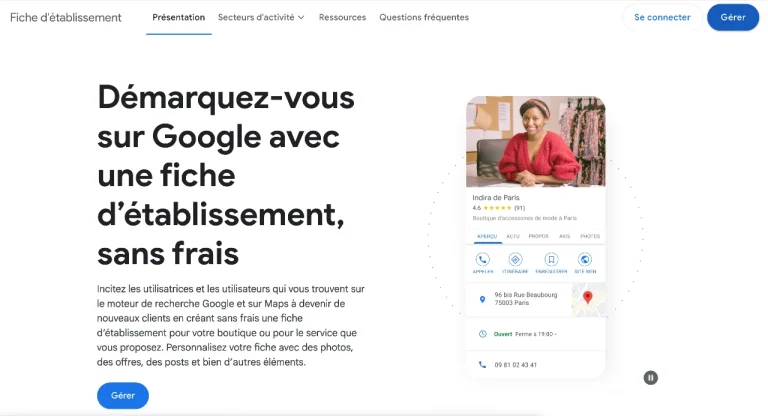Click the clock icon for opening hours
The height and width of the screenshot is (416, 768).
(482, 334)
